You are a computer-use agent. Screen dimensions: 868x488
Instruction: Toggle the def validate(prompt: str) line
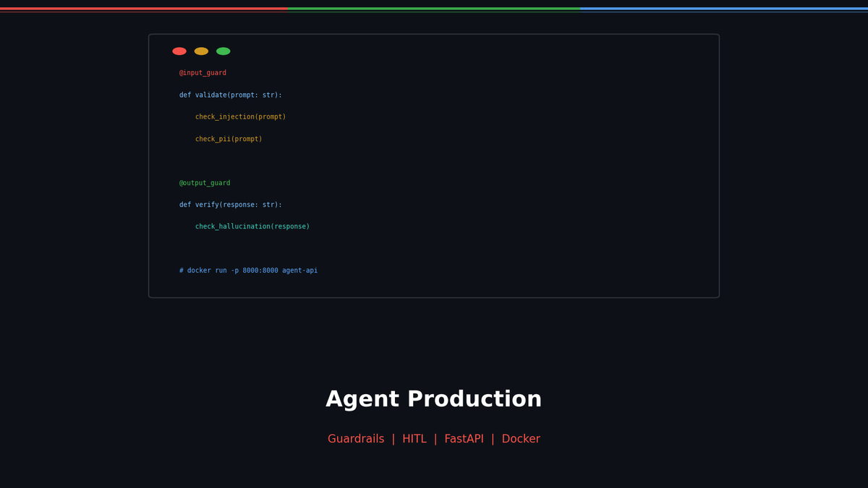click(x=230, y=94)
